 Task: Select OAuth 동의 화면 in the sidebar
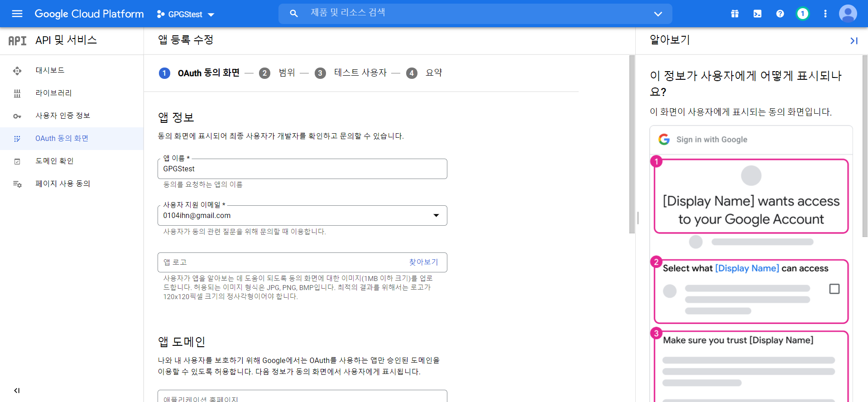tap(72, 139)
